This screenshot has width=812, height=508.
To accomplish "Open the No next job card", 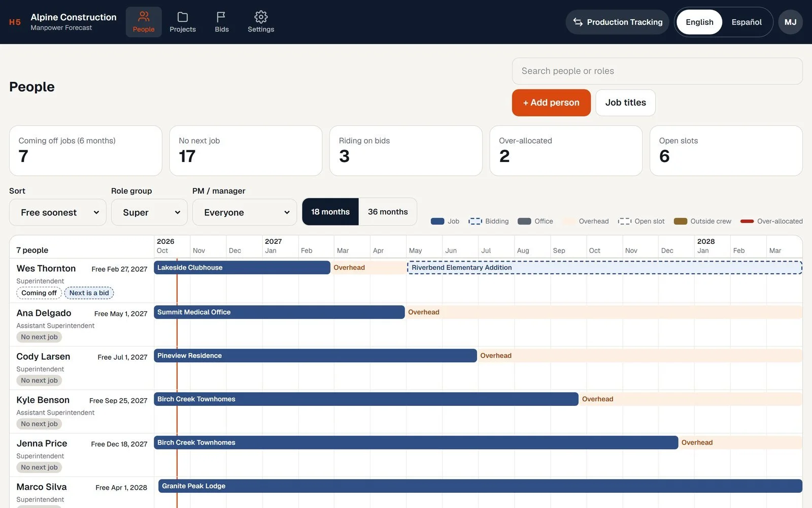I will click(246, 151).
